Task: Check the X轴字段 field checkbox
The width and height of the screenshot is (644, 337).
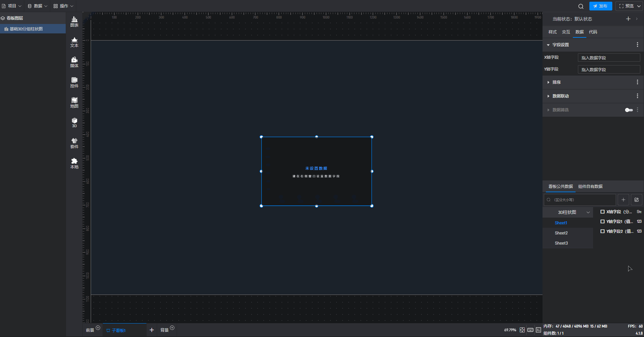Action: tap(603, 212)
